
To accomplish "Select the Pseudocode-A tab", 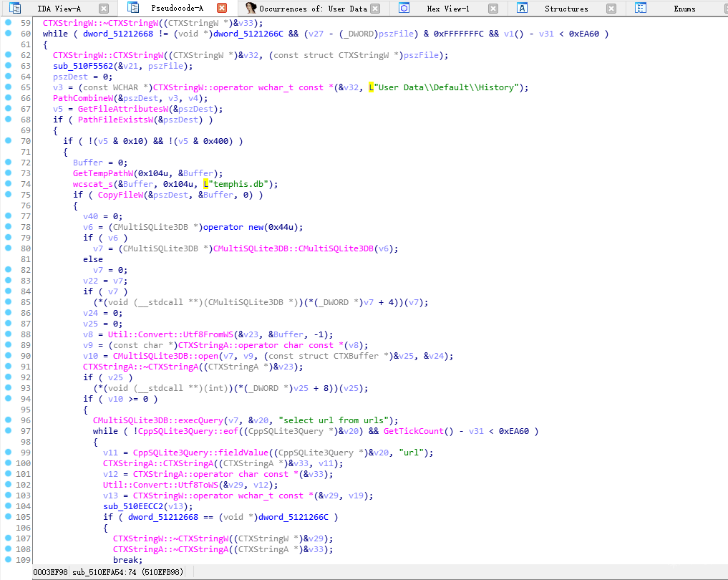I will point(177,8).
